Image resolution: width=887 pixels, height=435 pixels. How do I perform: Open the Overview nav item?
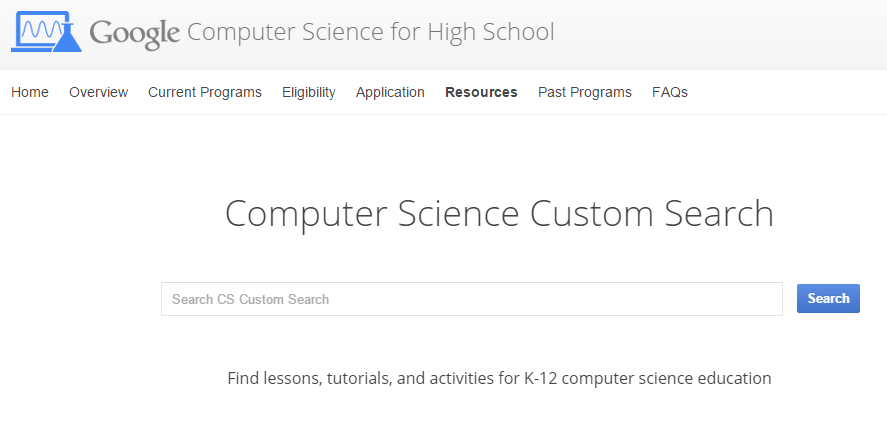click(x=98, y=92)
